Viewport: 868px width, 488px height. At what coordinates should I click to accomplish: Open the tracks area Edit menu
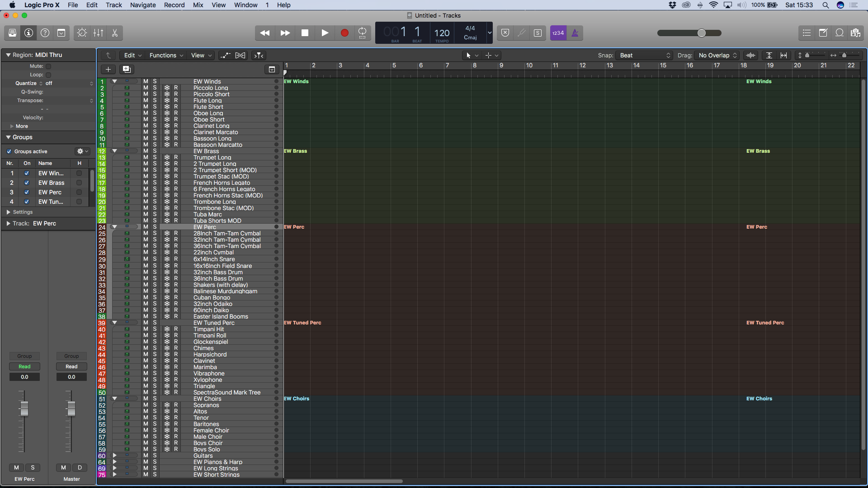pyautogui.click(x=132, y=55)
